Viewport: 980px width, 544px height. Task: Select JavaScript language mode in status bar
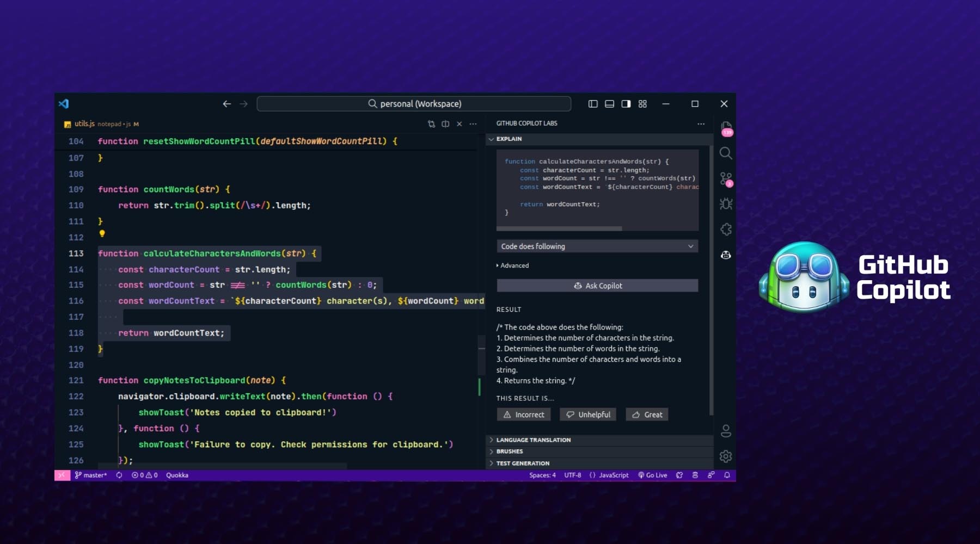click(609, 475)
